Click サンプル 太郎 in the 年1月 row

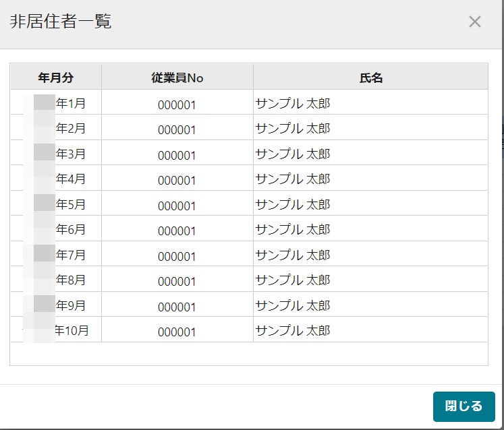point(293,103)
